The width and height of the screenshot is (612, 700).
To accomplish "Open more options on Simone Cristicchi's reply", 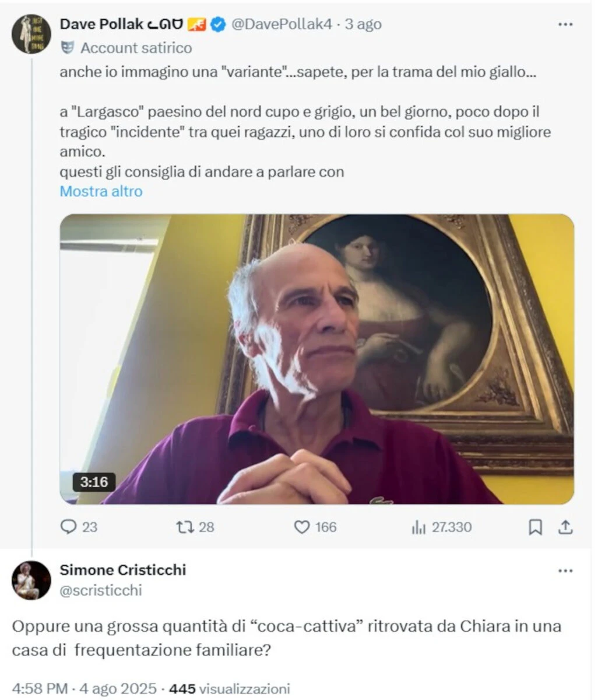I will 565,570.
